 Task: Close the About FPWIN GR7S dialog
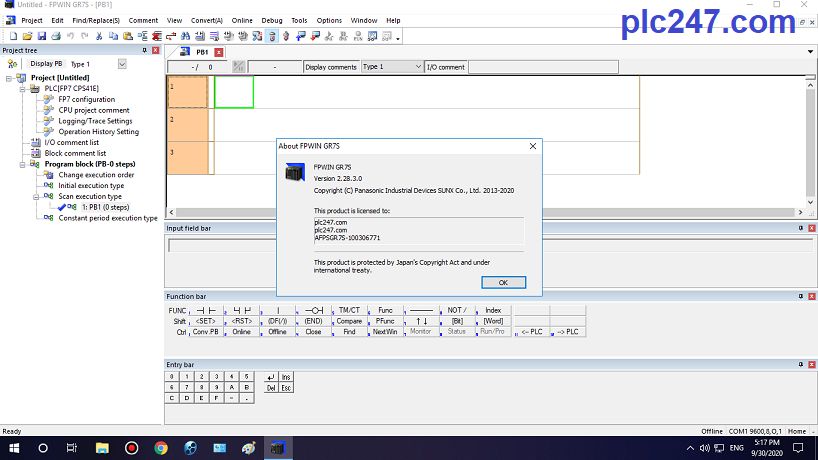coord(533,146)
